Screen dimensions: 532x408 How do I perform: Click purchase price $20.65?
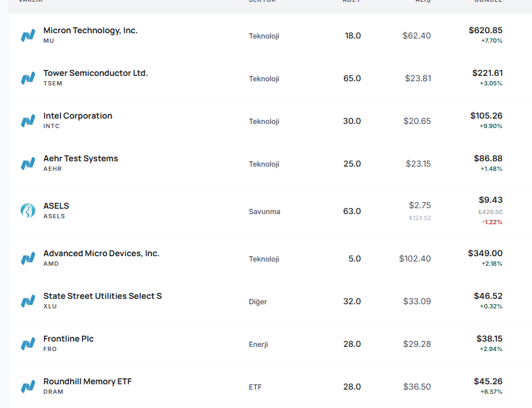[417, 121]
